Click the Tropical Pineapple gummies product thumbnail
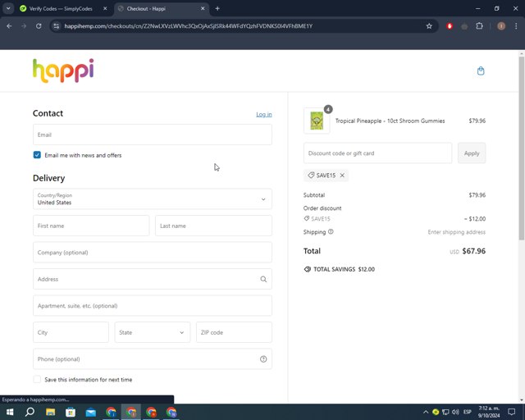 point(317,121)
